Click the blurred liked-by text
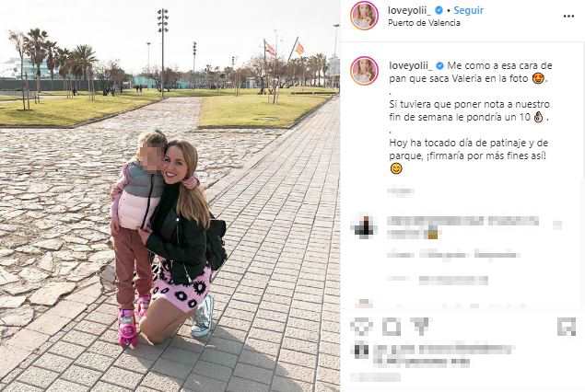 [444, 355]
